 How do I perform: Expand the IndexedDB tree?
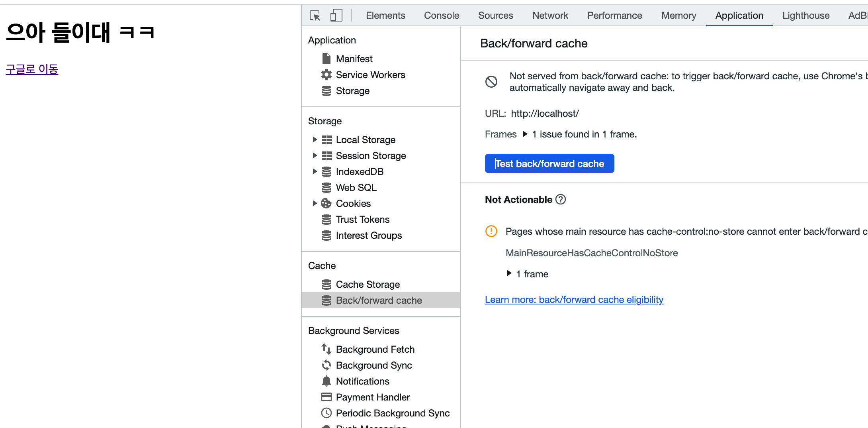point(315,171)
